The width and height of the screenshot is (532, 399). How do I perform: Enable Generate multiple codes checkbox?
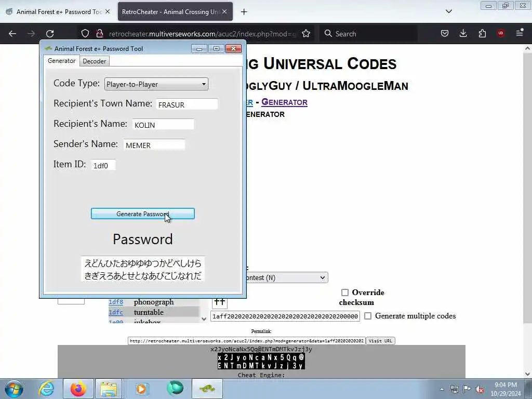click(x=368, y=316)
